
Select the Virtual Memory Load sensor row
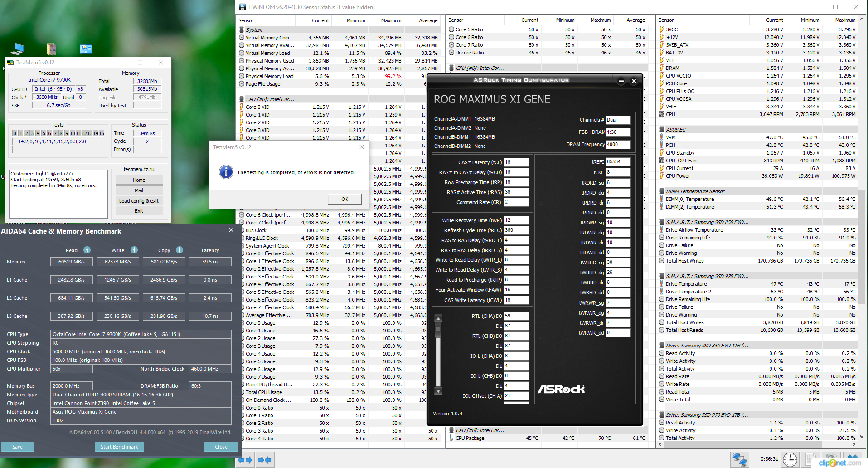click(339, 53)
